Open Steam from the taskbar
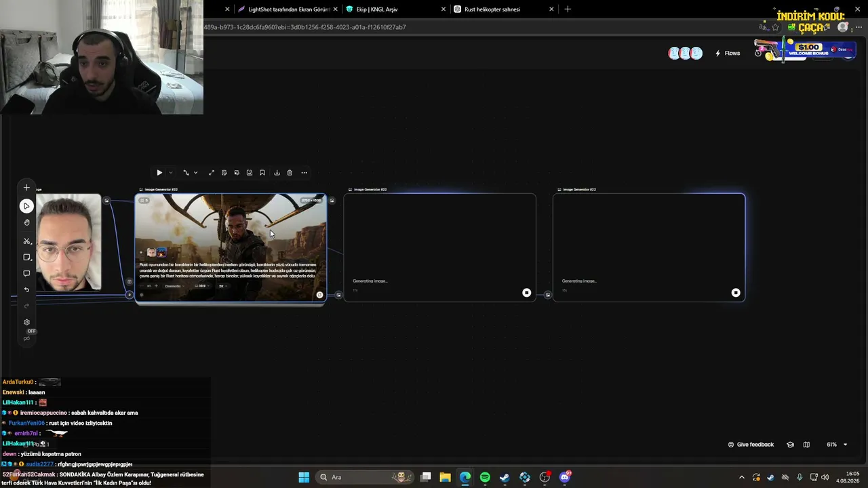The height and width of the screenshot is (488, 868). pos(505,477)
